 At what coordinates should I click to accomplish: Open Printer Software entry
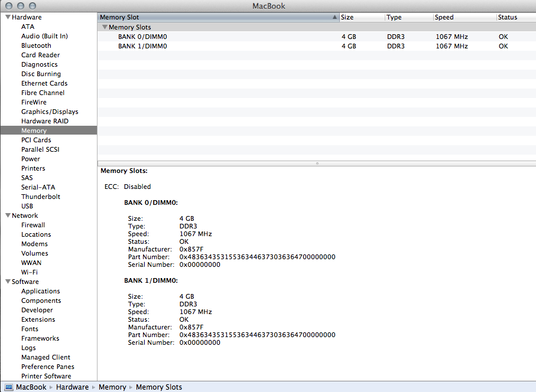point(46,376)
